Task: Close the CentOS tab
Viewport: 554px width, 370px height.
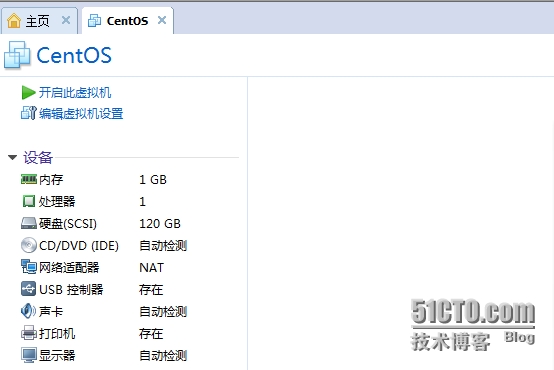Action: (162, 20)
